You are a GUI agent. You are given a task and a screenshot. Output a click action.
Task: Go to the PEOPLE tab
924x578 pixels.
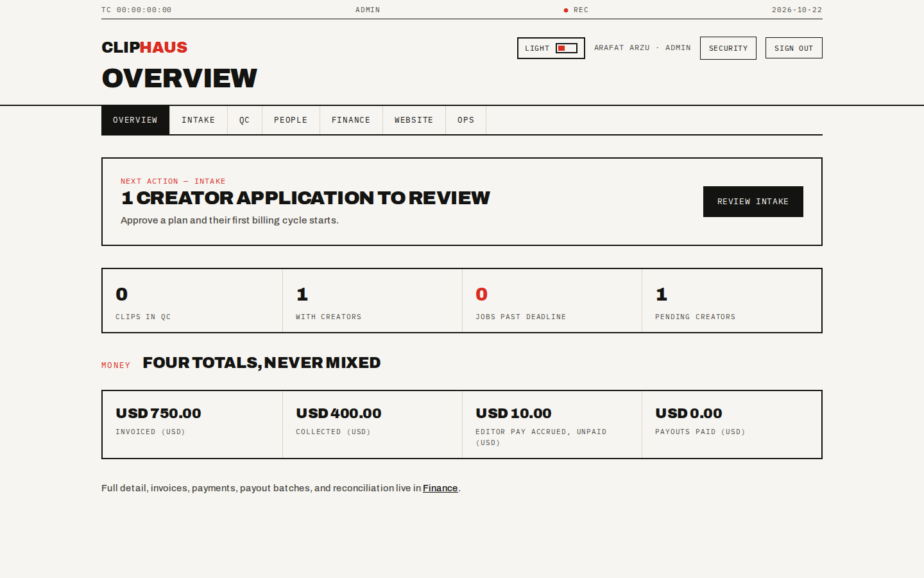[291, 120]
